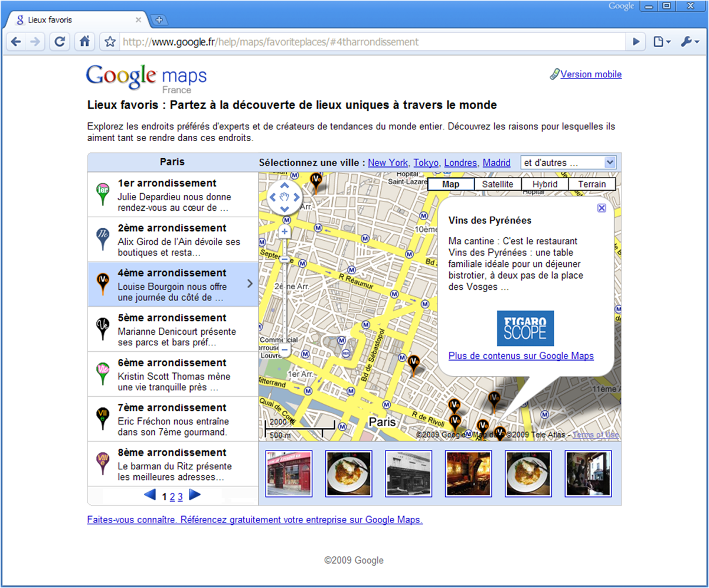Click the hand icon in pan control
This screenshot has width=709, height=588.
(x=285, y=197)
